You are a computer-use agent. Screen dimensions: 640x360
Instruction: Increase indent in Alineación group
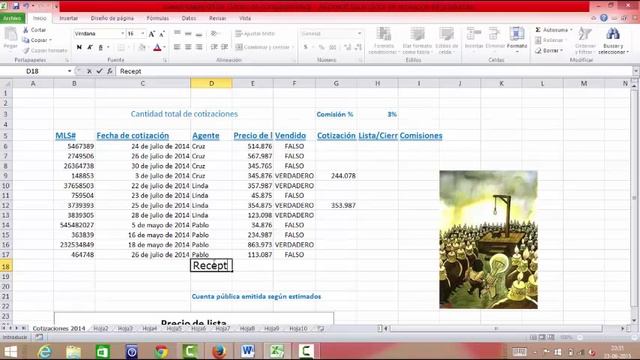224,47
